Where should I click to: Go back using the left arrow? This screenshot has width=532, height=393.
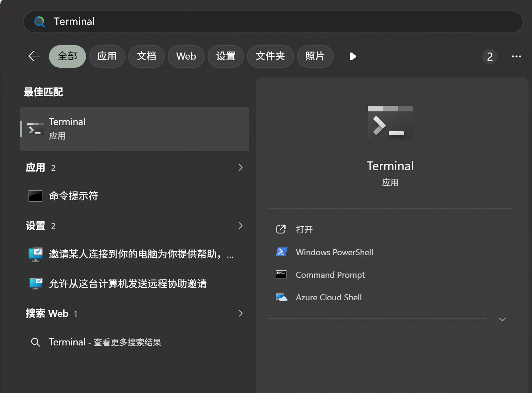[34, 56]
